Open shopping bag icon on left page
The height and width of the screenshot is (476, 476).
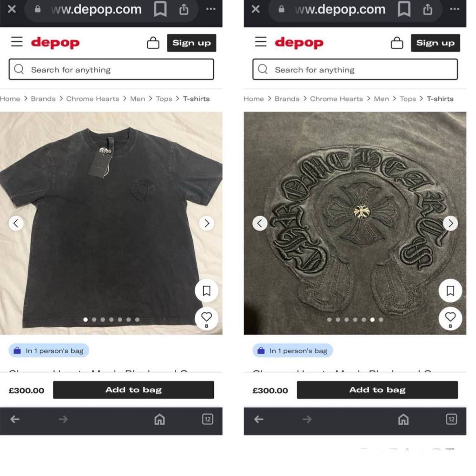153,43
